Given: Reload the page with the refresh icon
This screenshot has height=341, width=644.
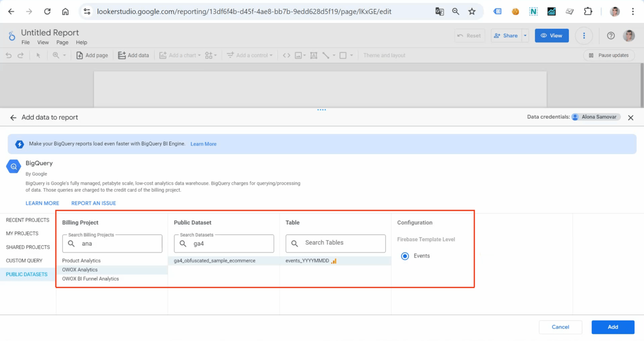Looking at the screenshot, I should pyautogui.click(x=47, y=11).
